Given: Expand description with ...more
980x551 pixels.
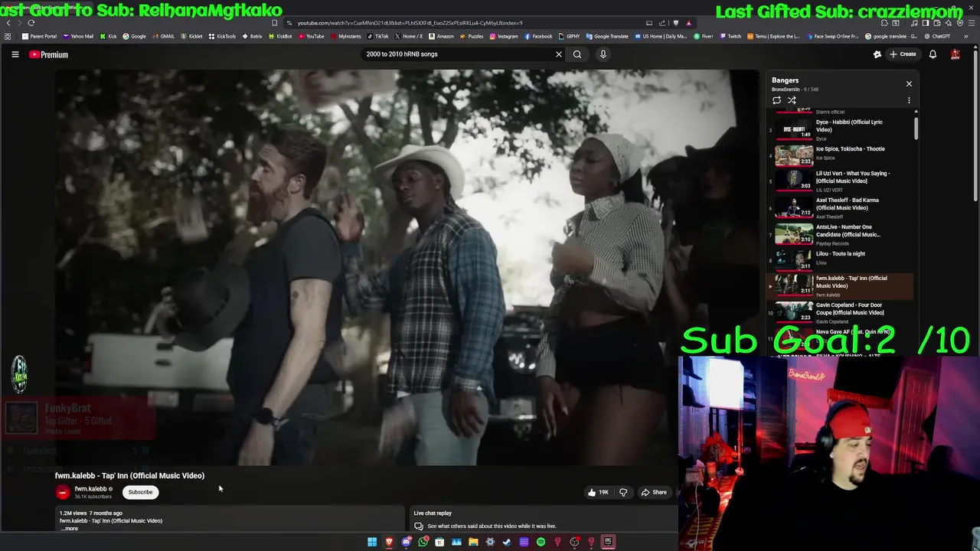Looking at the screenshot, I should [70, 528].
